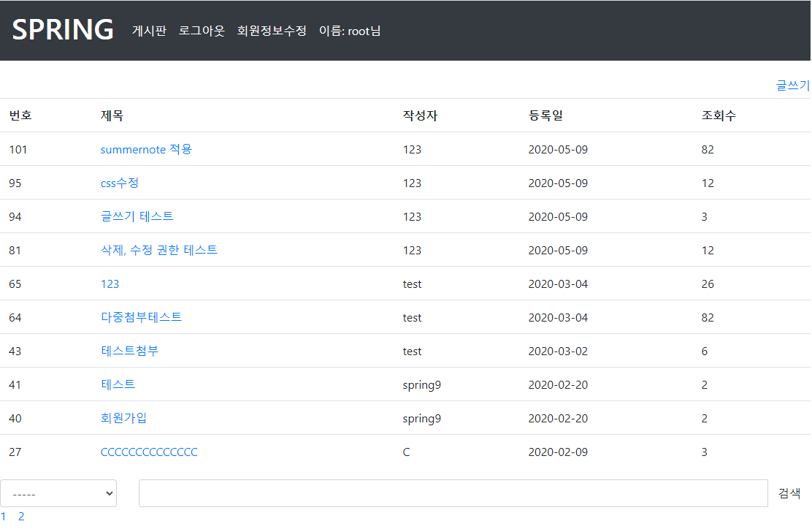
Task: Open the css수정 post
Action: (x=120, y=183)
